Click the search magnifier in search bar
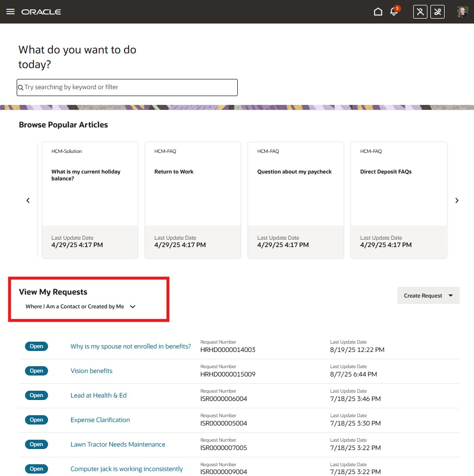474x476 pixels. click(21, 87)
